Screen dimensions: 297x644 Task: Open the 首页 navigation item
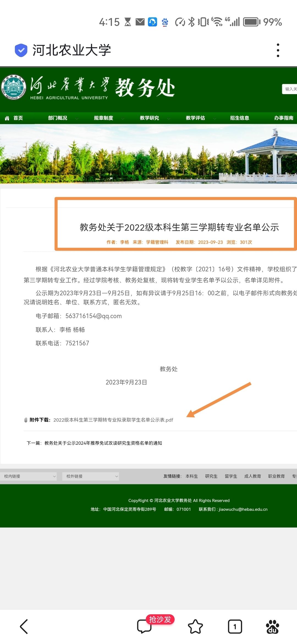point(18,118)
